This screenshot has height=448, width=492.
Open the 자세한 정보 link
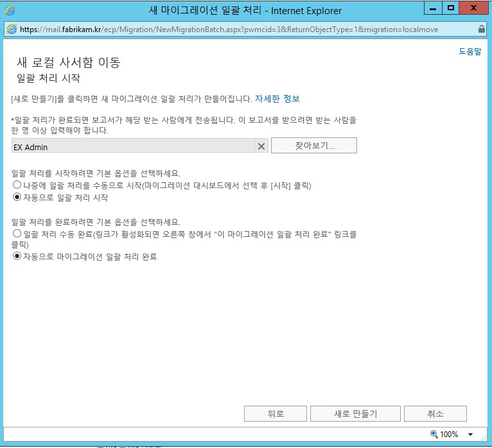(277, 99)
